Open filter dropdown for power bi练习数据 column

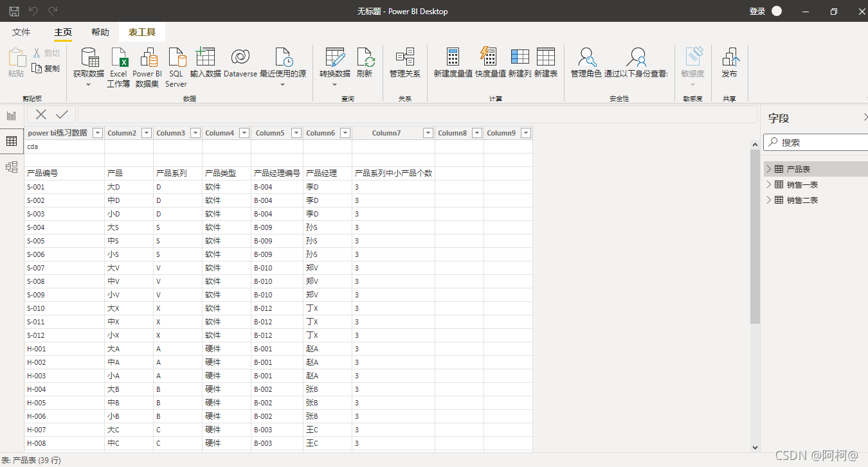click(x=98, y=133)
